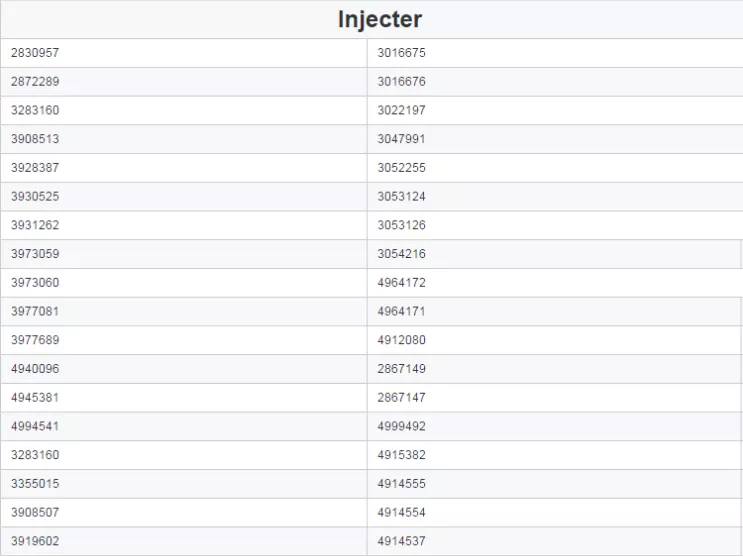Click on injector number 3052255
Viewport: 743px width, 556px height.
[555, 168]
